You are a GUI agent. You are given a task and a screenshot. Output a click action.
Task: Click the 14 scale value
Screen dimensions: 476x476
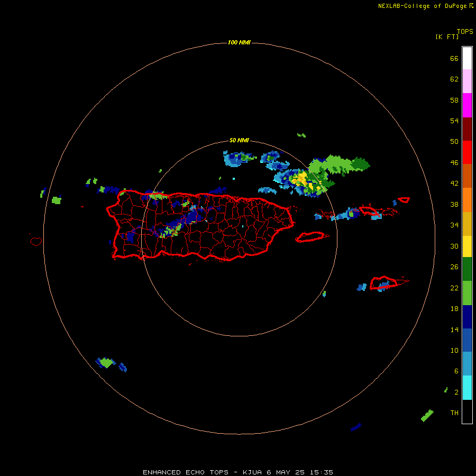(454, 329)
